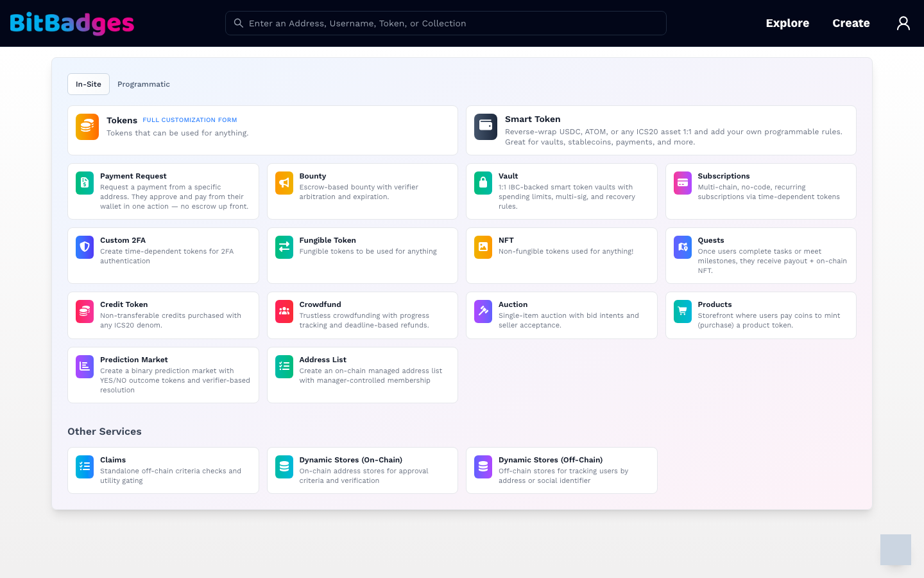Select the Dynamic Stores (On-Chain) database icon
This screenshot has height=578, width=924.
click(284, 467)
